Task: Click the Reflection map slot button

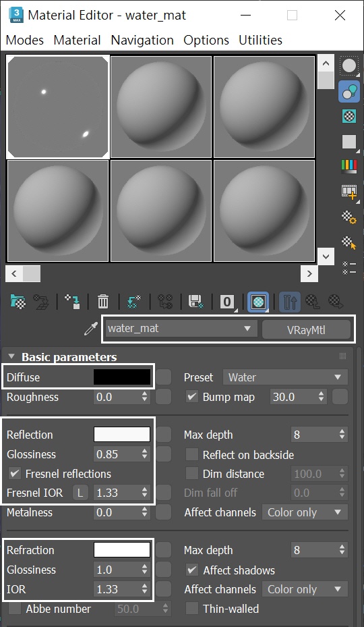Action: point(163,435)
